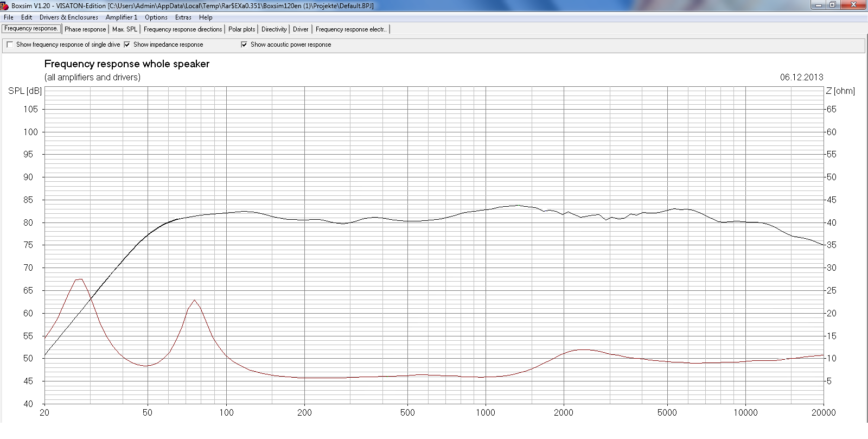Open the Help menu
The height and width of the screenshot is (439, 868).
[x=206, y=17]
